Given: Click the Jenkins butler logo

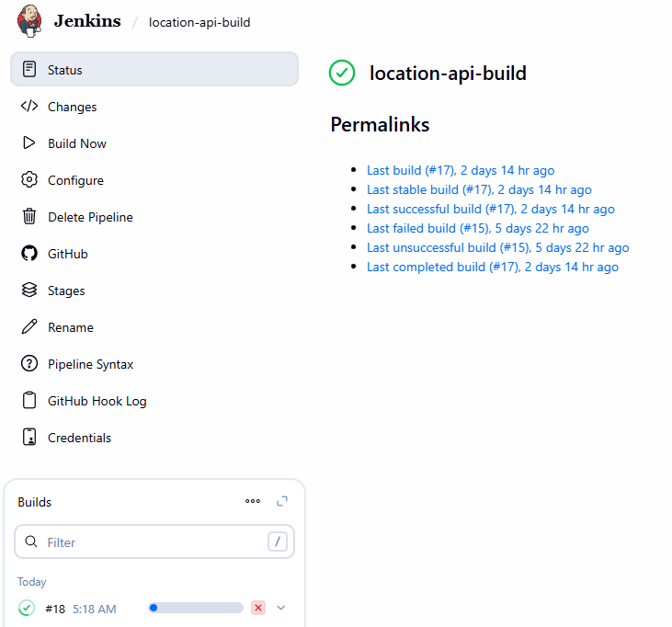Looking at the screenshot, I should [29, 20].
